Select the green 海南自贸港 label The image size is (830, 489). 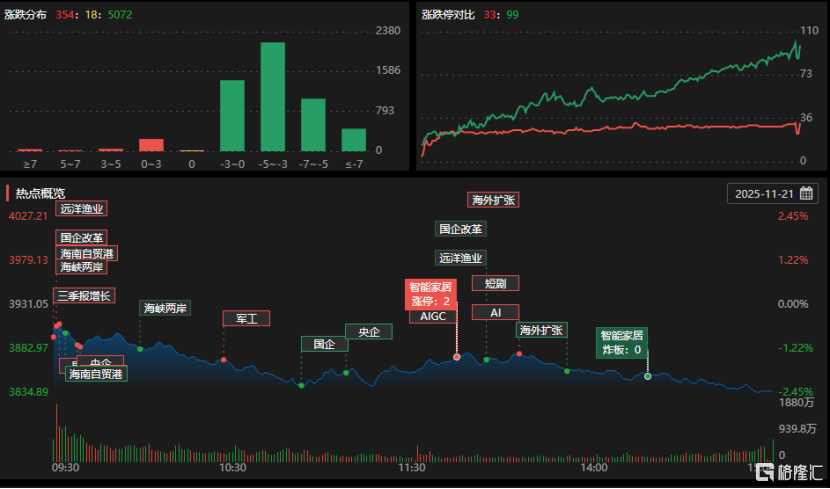(x=96, y=374)
